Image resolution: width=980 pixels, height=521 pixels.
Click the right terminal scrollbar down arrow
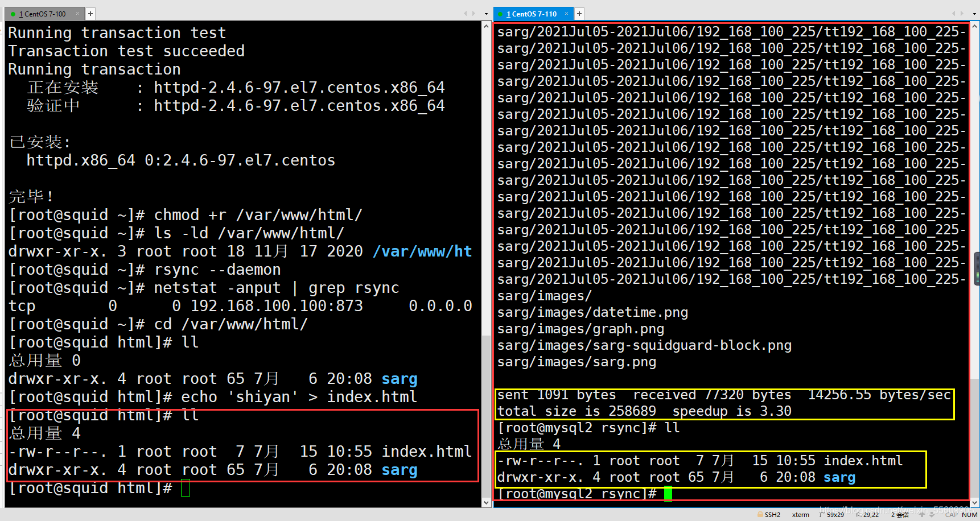coord(975,503)
